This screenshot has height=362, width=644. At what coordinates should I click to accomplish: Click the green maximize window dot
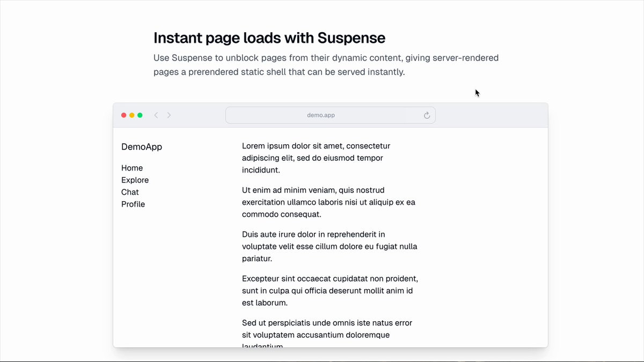click(x=140, y=115)
